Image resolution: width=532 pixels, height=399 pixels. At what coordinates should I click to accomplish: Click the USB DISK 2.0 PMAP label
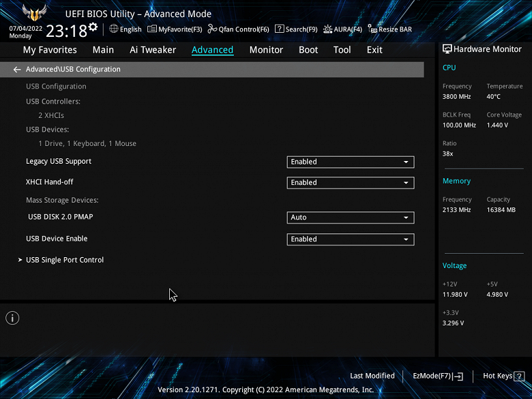click(x=61, y=217)
